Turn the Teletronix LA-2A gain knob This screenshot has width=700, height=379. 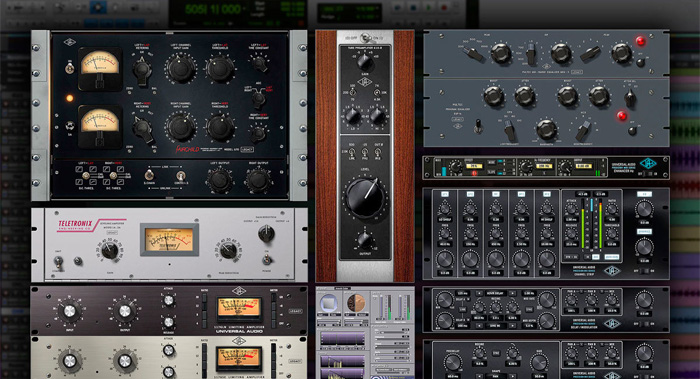pos(110,251)
